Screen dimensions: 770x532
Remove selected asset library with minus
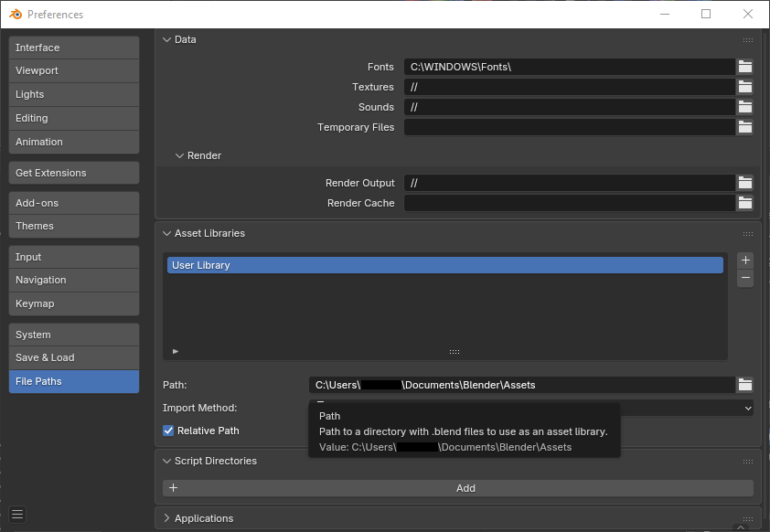point(745,278)
